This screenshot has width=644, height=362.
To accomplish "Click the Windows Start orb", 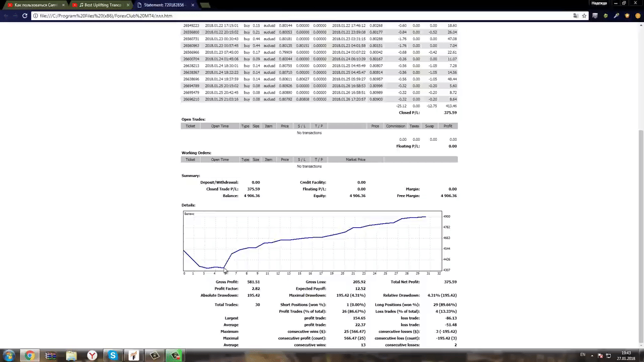I will [9, 355].
